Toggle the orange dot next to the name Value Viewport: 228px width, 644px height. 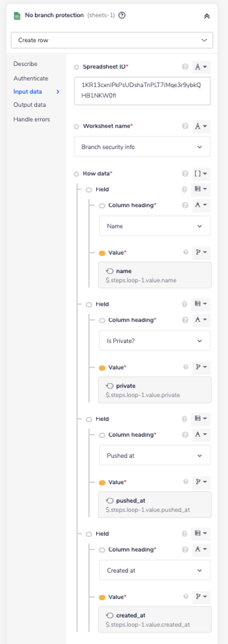tap(102, 253)
